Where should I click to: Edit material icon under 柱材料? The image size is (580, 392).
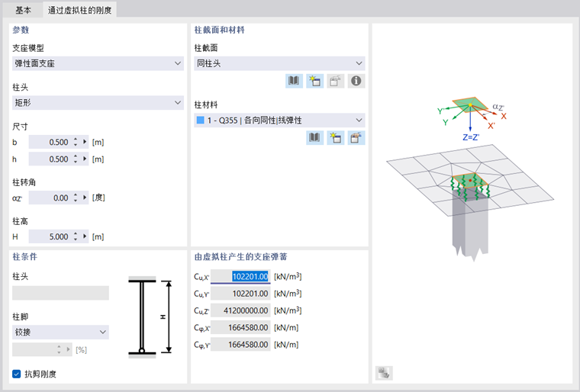(356, 137)
